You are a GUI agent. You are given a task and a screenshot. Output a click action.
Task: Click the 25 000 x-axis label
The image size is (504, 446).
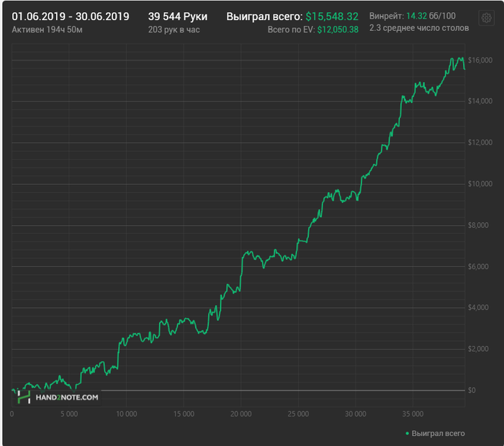(298, 414)
